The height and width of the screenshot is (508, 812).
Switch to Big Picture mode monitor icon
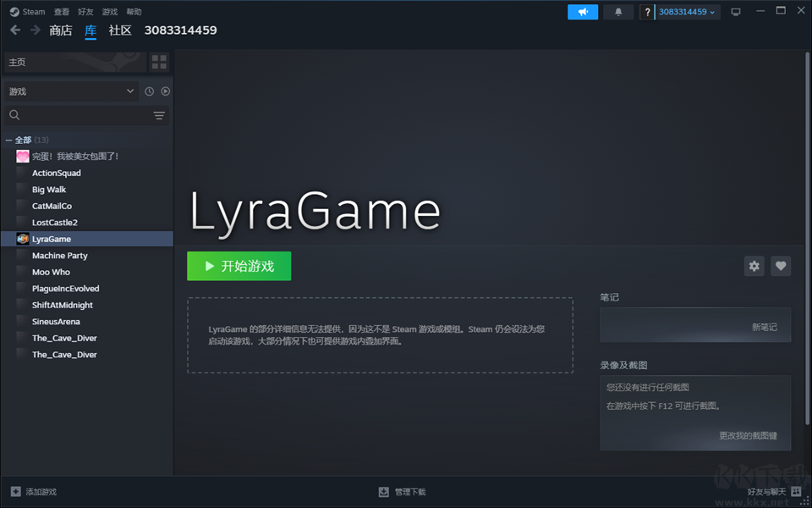point(736,12)
